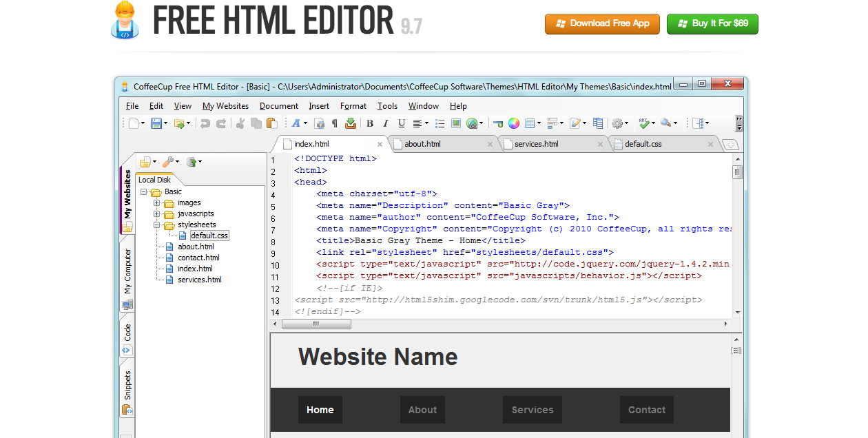Image resolution: width=868 pixels, height=438 pixels.
Task: Click the text alignment icon
Action: point(417,123)
